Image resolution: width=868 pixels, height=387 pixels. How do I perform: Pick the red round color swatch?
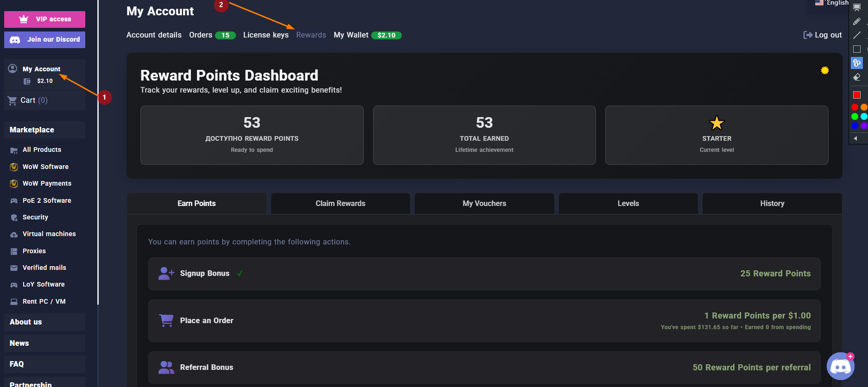(855, 107)
